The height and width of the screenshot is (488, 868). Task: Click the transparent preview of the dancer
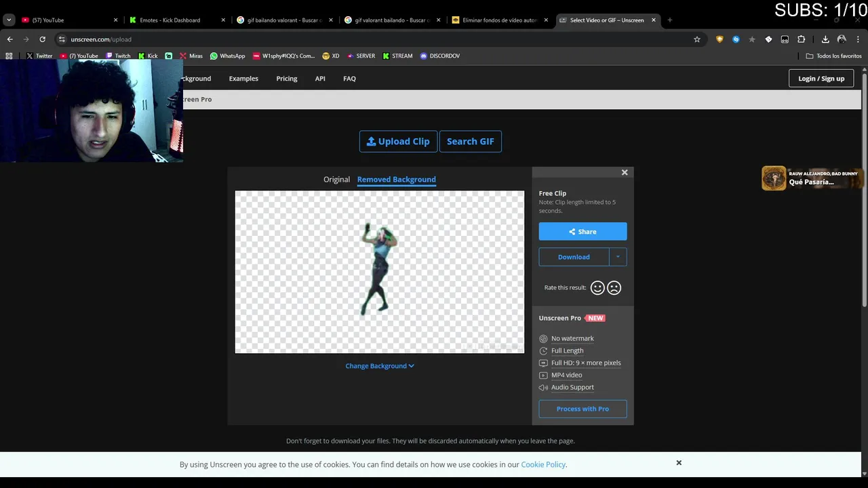379,271
